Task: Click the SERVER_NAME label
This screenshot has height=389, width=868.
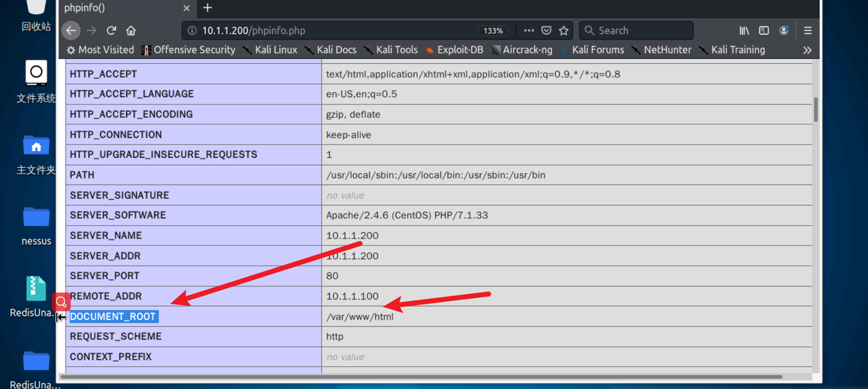Action: coord(106,236)
